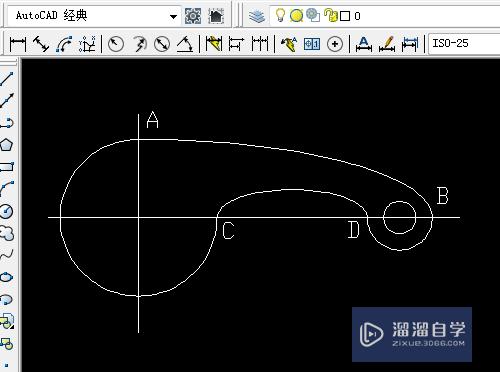
Task: Click the Workspace Settings gear icon
Action: [193, 16]
